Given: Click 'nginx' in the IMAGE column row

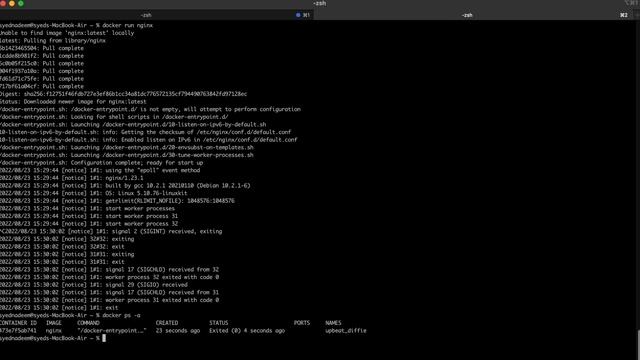Looking at the screenshot, I should 53,331.
